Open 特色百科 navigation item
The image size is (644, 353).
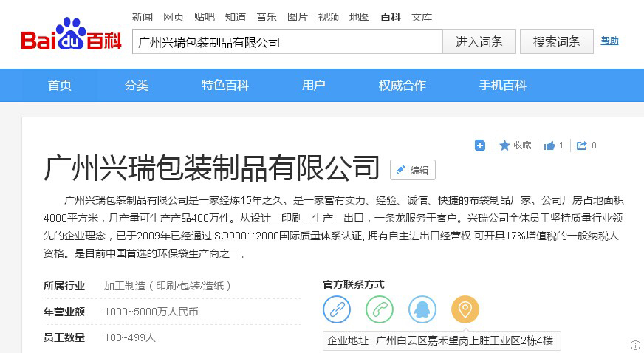click(x=225, y=86)
